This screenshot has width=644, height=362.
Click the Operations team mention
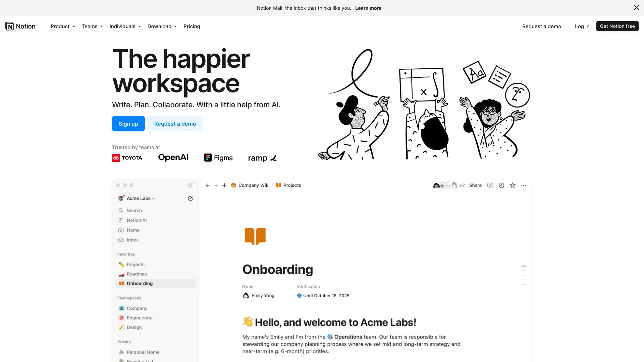(345, 337)
